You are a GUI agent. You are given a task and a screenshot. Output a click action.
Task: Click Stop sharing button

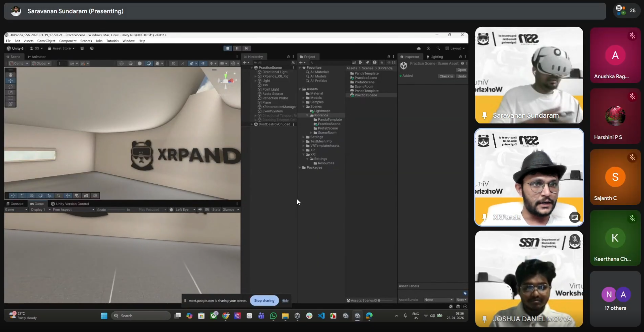(264, 301)
